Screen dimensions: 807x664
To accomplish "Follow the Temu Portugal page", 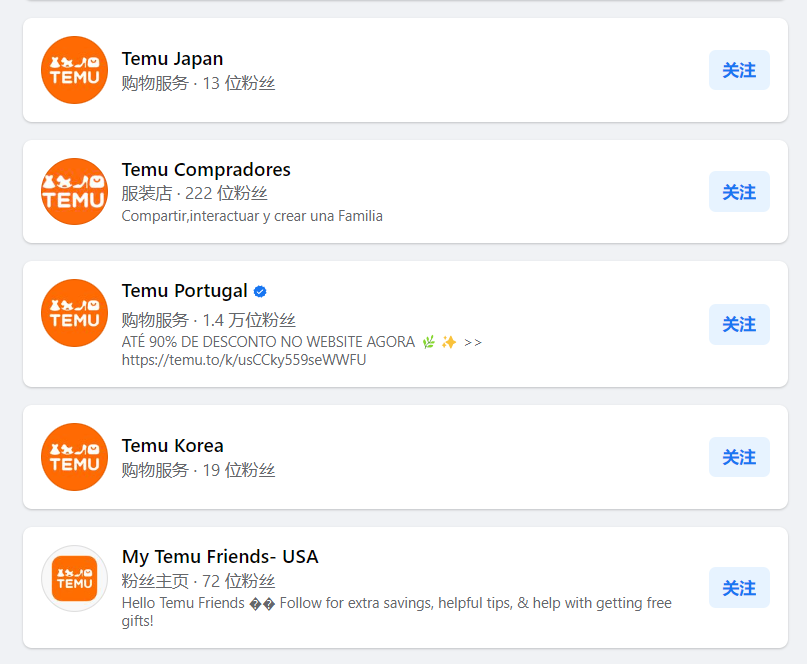I will [x=739, y=324].
